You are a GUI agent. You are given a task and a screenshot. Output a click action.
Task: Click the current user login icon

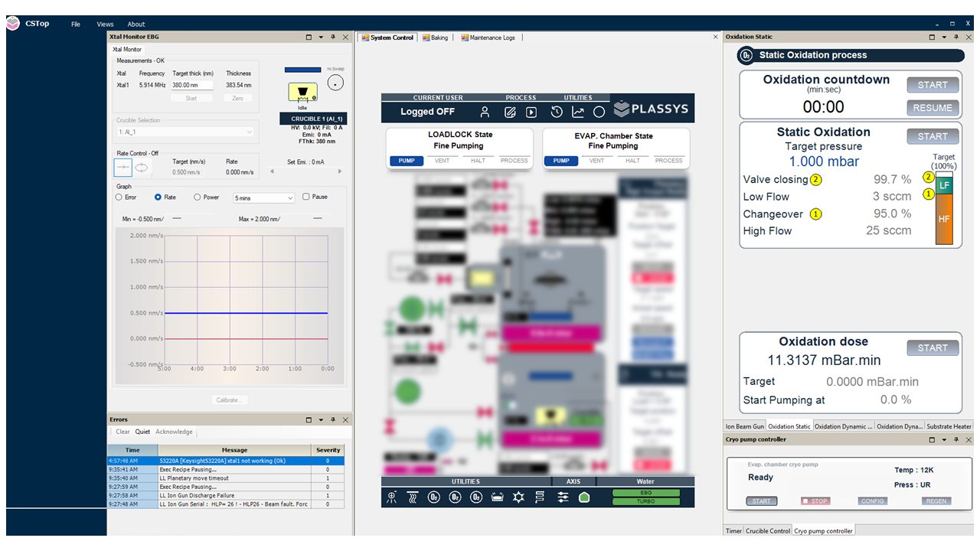pos(485,112)
